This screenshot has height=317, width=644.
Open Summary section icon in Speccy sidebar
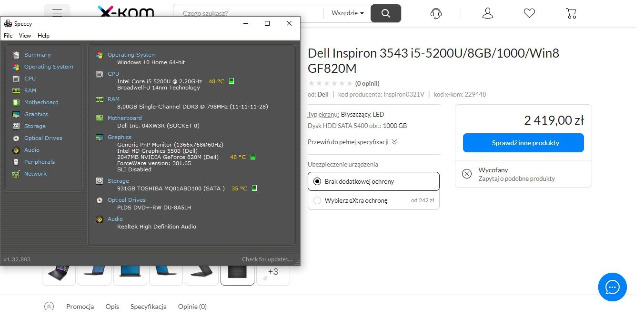[x=16, y=55]
